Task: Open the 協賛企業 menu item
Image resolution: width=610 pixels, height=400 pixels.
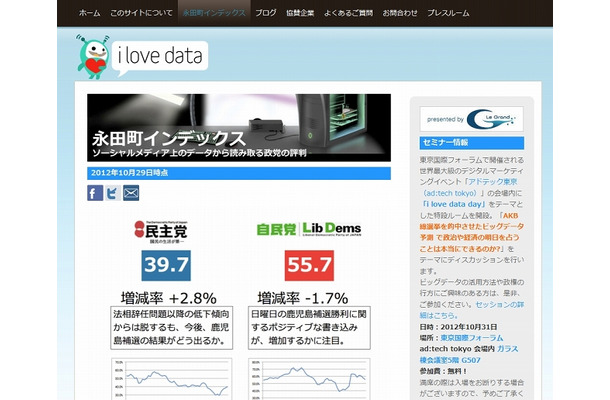Action: (x=300, y=13)
